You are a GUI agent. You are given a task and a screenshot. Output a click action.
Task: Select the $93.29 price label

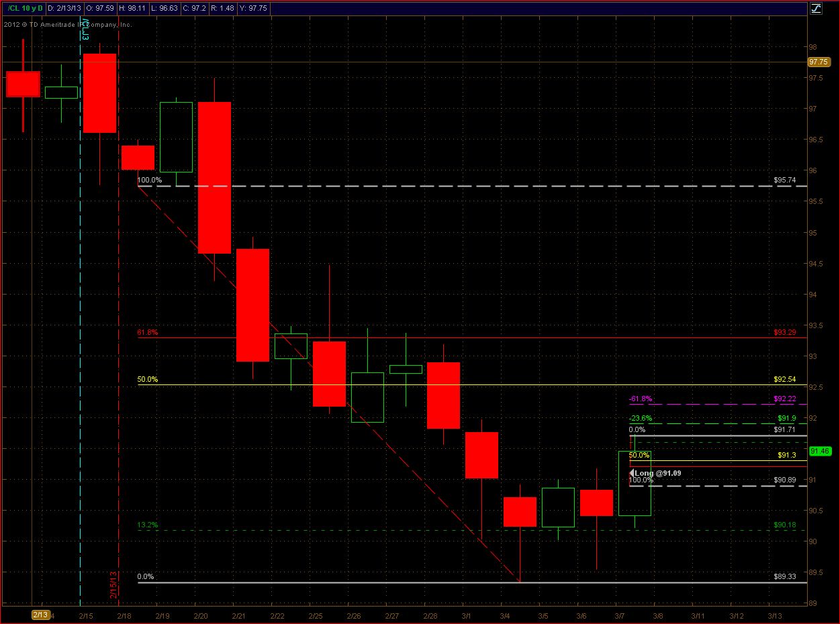784,332
